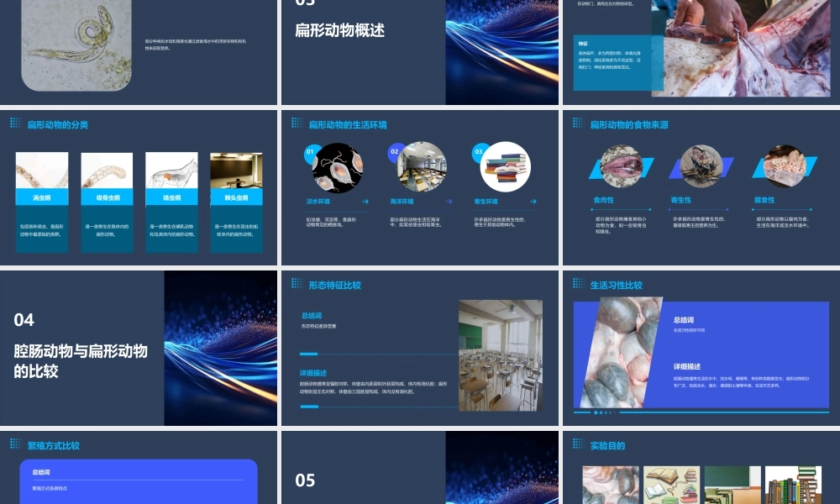Open the 05 section title slide
The height and width of the screenshot is (504, 840).
[419, 468]
